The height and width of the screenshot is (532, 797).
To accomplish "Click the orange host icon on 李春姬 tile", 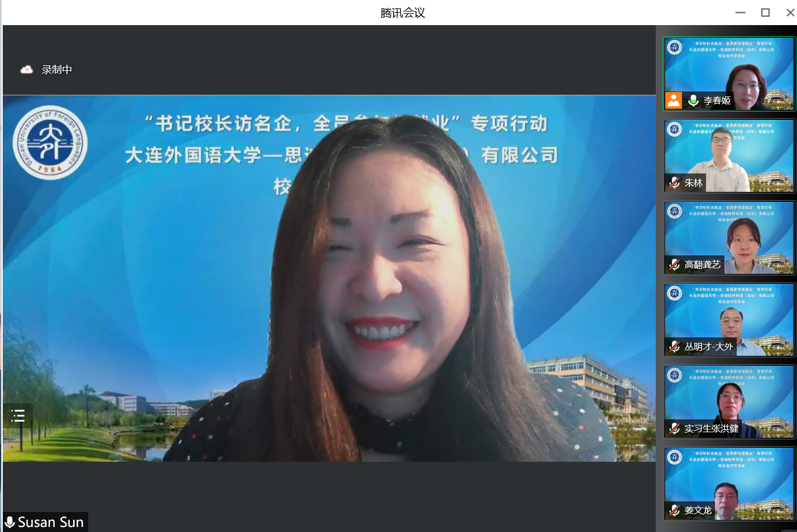I will (674, 100).
